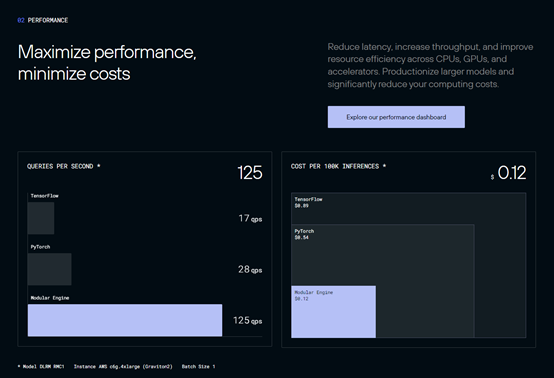This screenshot has height=378, width=554.
Task: Click the Maximize performance, minimize costs heading
Action: (x=107, y=63)
